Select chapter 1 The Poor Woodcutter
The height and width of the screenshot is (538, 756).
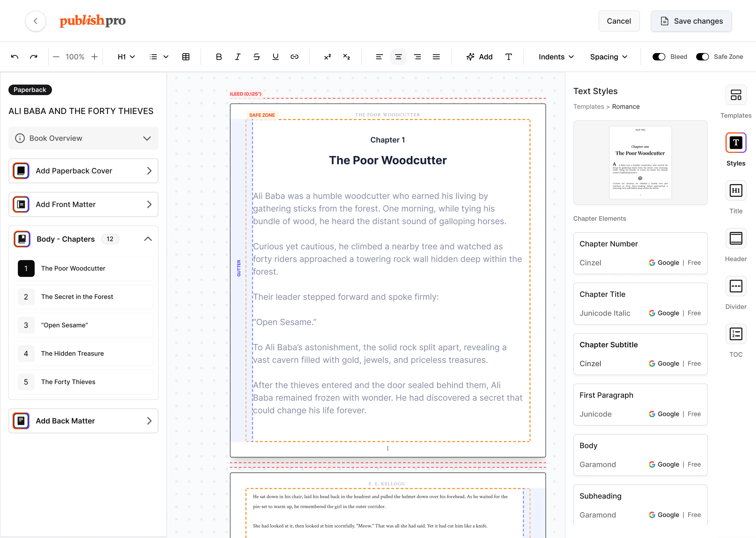click(x=83, y=268)
